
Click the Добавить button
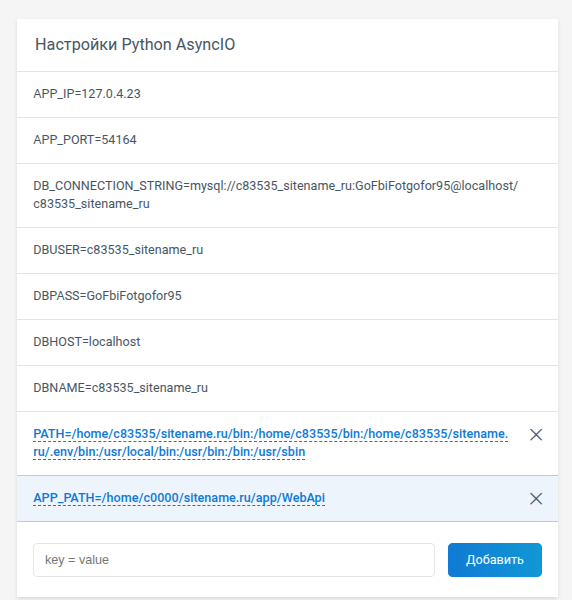495,559
